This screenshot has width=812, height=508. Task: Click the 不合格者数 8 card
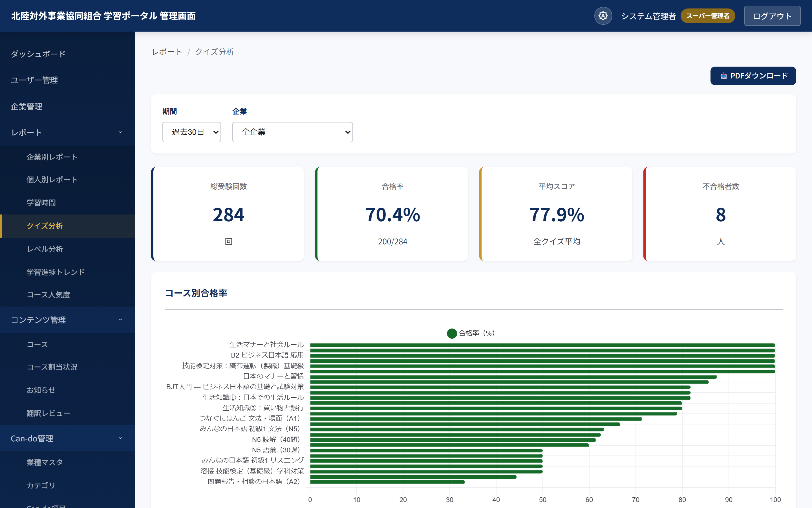click(720, 214)
